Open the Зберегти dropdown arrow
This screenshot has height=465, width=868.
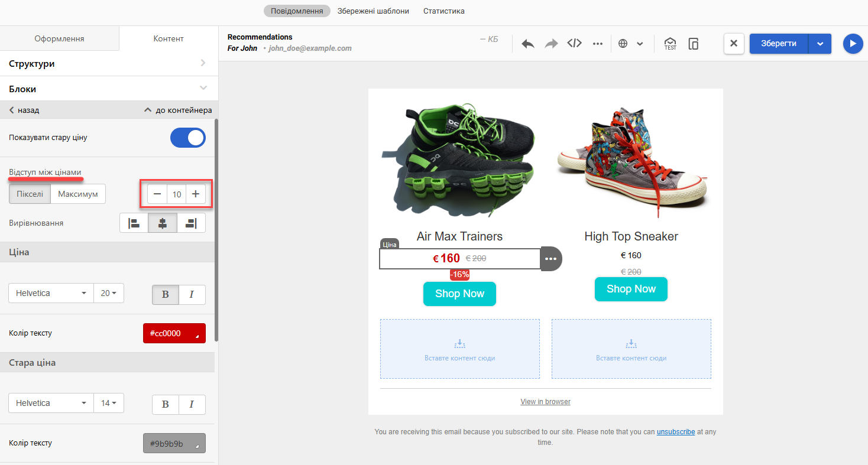(820, 44)
